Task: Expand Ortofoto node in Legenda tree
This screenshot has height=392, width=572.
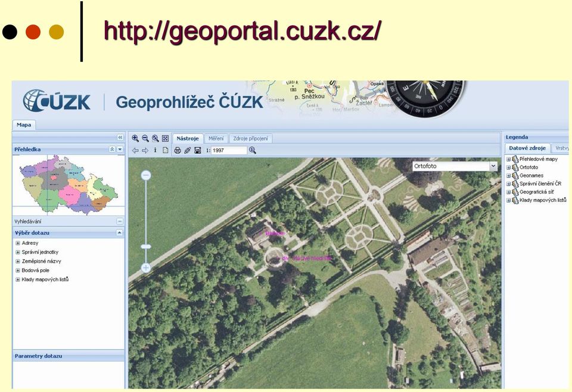Action: click(x=508, y=167)
